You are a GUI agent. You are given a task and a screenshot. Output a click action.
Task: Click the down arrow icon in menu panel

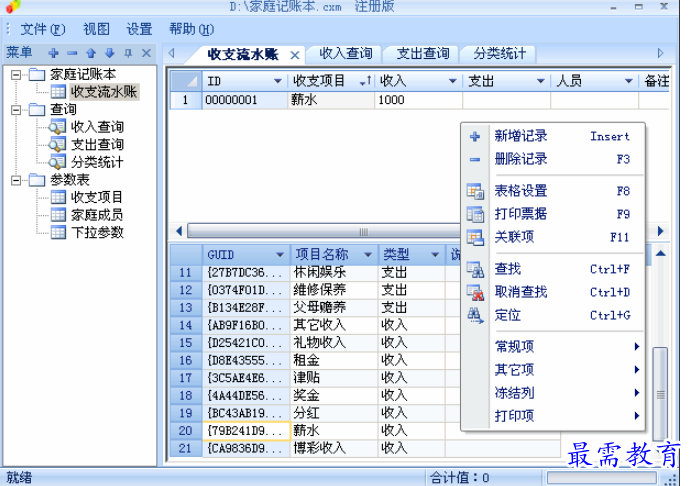110,53
